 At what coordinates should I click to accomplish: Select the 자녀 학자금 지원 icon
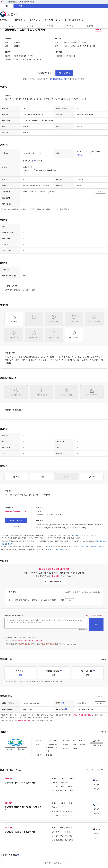click(x=94, y=319)
